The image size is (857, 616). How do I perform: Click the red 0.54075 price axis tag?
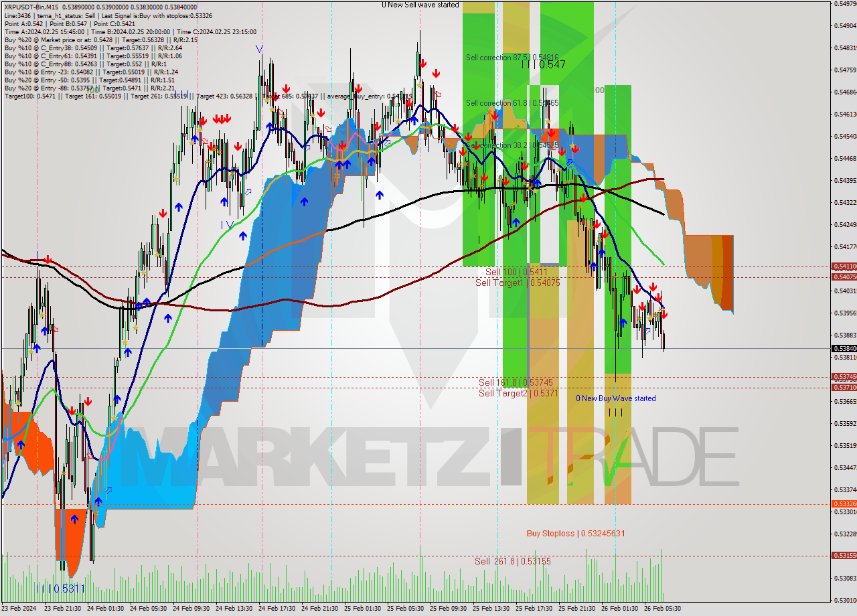click(844, 277)
